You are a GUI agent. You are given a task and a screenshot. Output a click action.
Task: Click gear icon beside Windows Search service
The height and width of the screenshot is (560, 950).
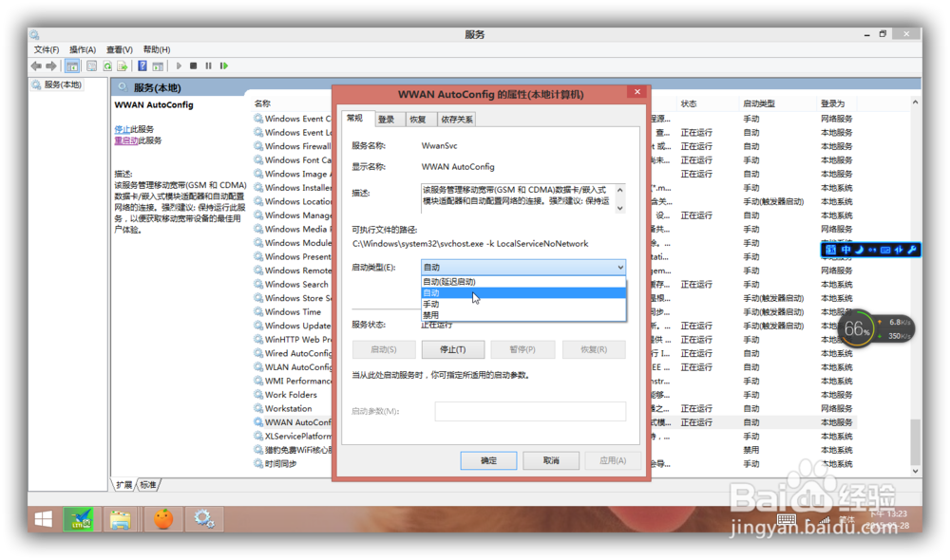pos(258,284)
